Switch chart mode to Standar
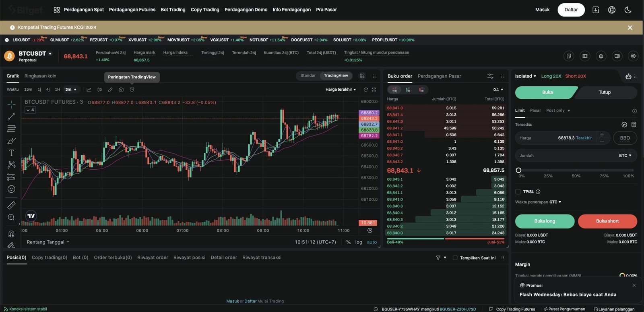 pyautogui.click(x=308, y=76)
